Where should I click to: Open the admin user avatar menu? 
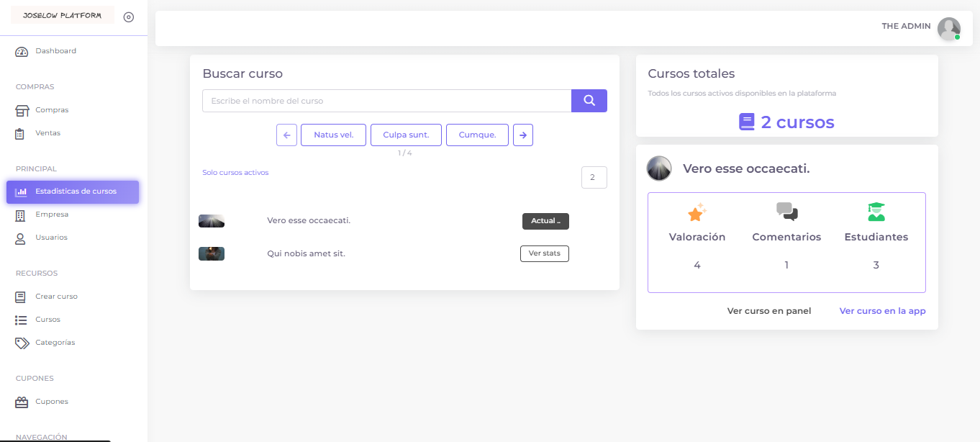point(948,28)
